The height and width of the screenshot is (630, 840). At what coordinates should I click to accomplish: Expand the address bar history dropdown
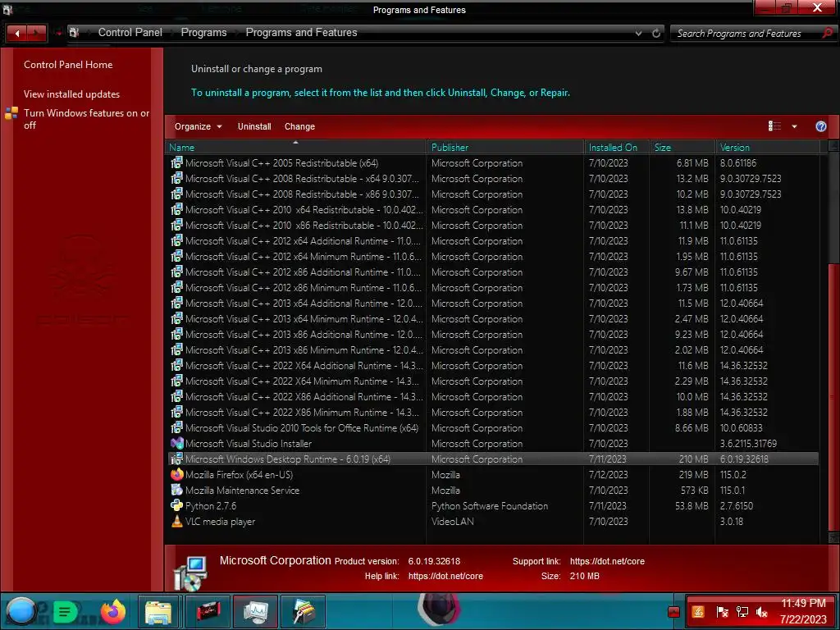pos(638,33)
